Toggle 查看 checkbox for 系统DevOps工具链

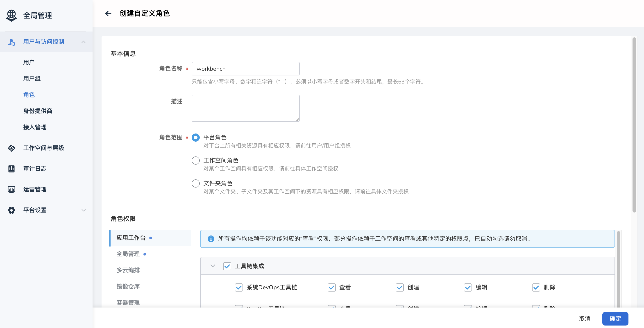[x=331, y=287]
